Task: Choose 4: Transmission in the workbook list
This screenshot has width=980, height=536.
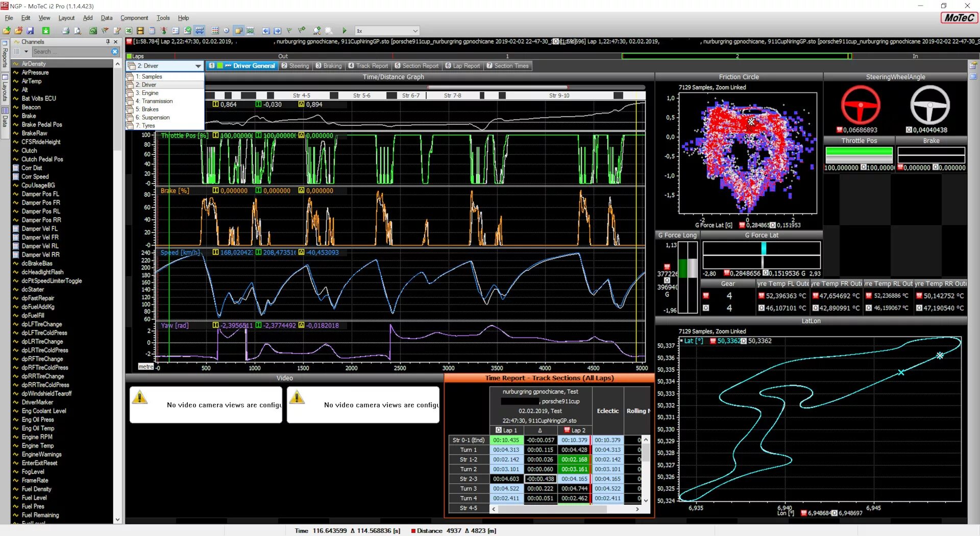Action: 165,101
